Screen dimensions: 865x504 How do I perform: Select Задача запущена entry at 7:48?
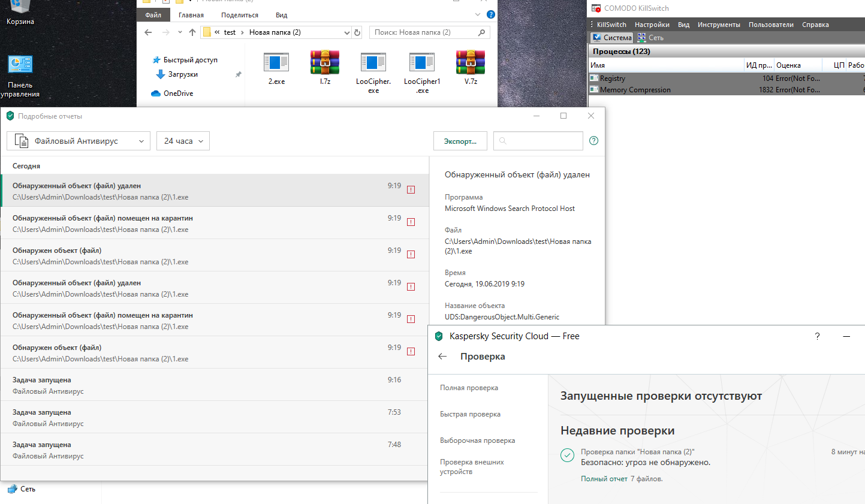tap(215, 449)
